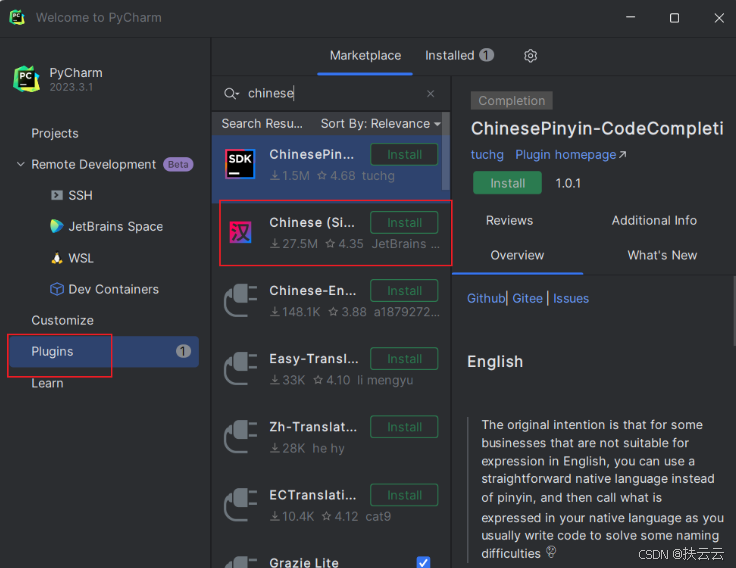Install the ECTranslation plugin
Image resolution: width=736 pixels, height=568 pixels.
tap(404, 495)
